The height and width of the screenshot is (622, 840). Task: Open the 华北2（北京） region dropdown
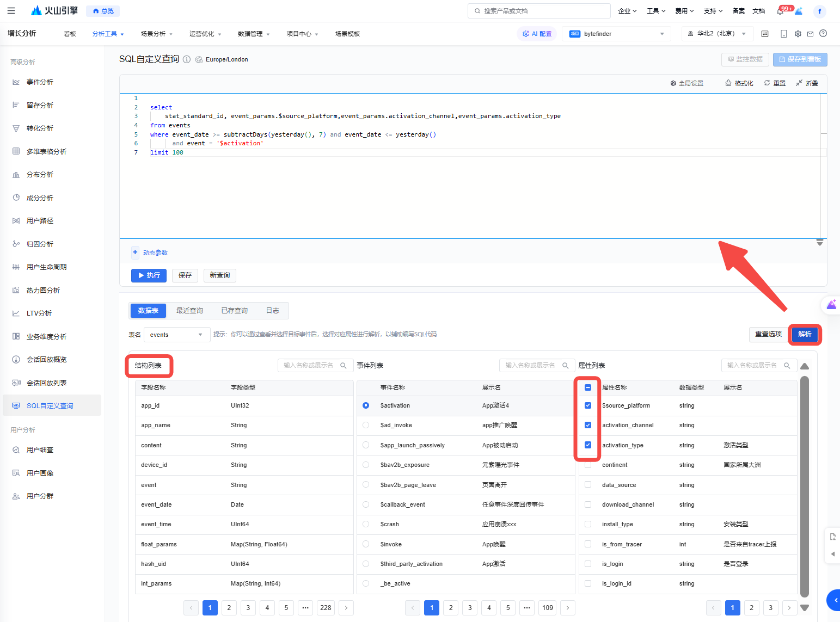[718, 34]
